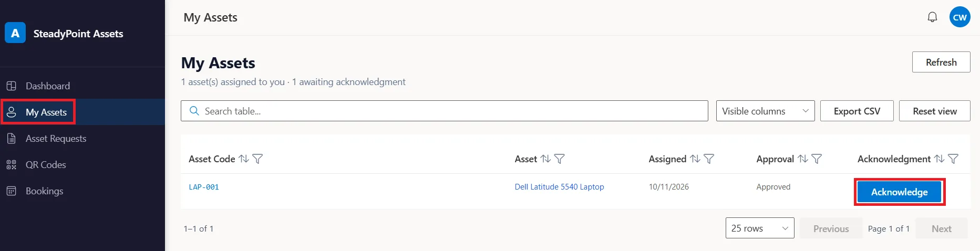Click the awaiting acknowledgment summary text
The width and height of the screenshot is (980, 251).
(x=349, y=82)
